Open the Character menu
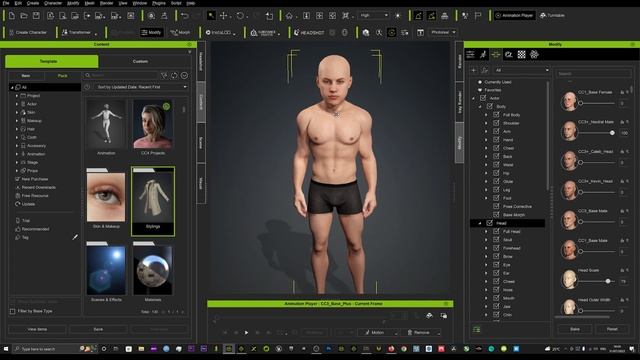 pos(53,3)
